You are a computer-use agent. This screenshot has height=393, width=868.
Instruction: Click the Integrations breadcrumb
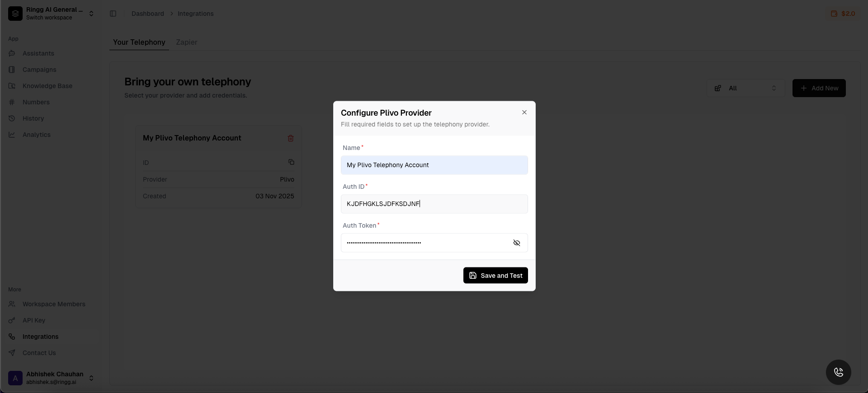pos(195,14)
